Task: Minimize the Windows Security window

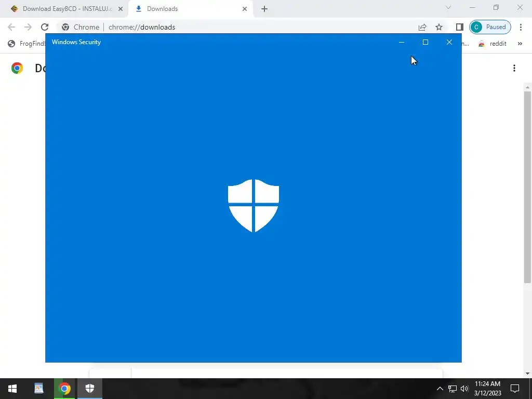Action: tap(402, 42)
